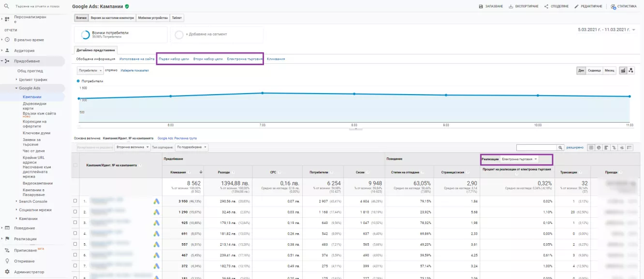Open the Статистика insights icon

click(613, 6)
